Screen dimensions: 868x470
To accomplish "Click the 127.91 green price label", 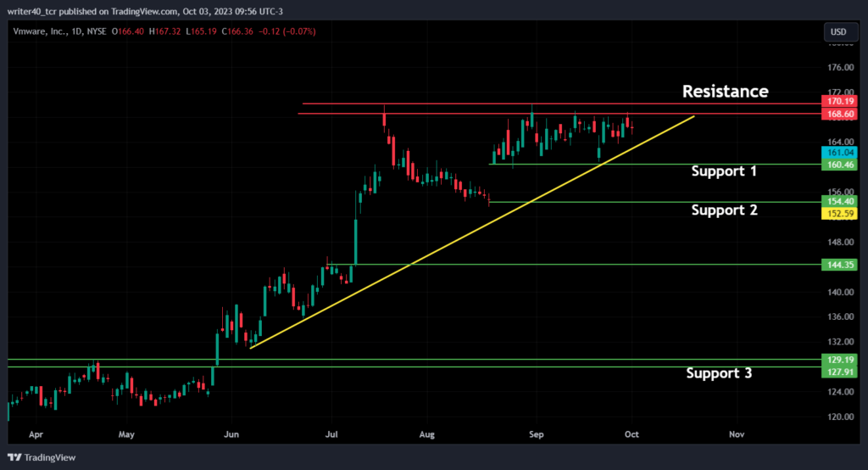I will pyautogui.click(x=839, y=372).
